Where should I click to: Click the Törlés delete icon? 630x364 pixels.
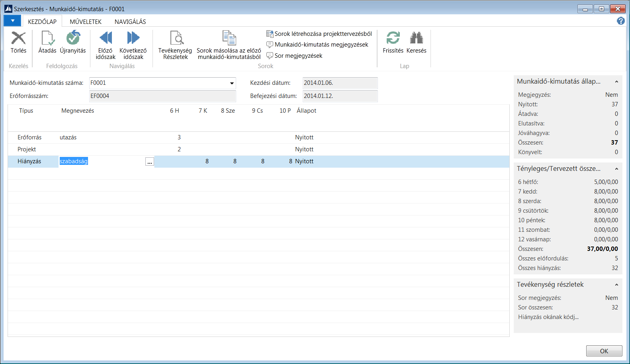point(18,38)
